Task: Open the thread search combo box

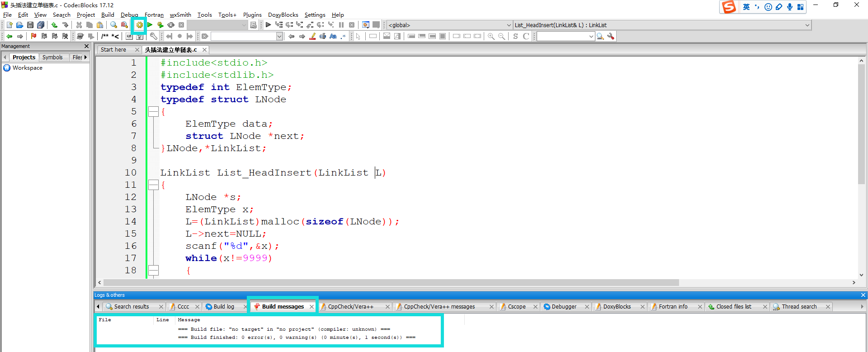Action: [565, 36]
